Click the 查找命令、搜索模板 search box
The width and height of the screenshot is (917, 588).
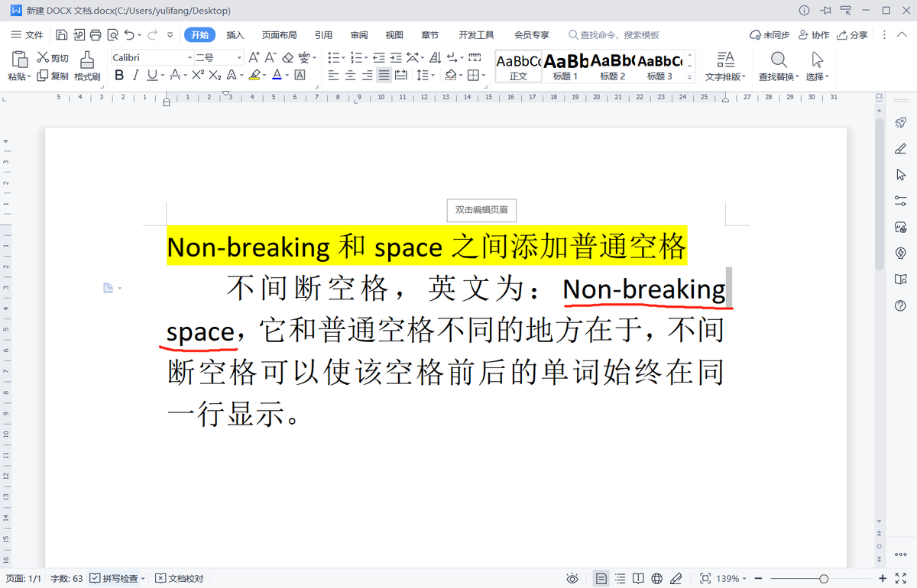pyautogui.click(x=614, y=35)
